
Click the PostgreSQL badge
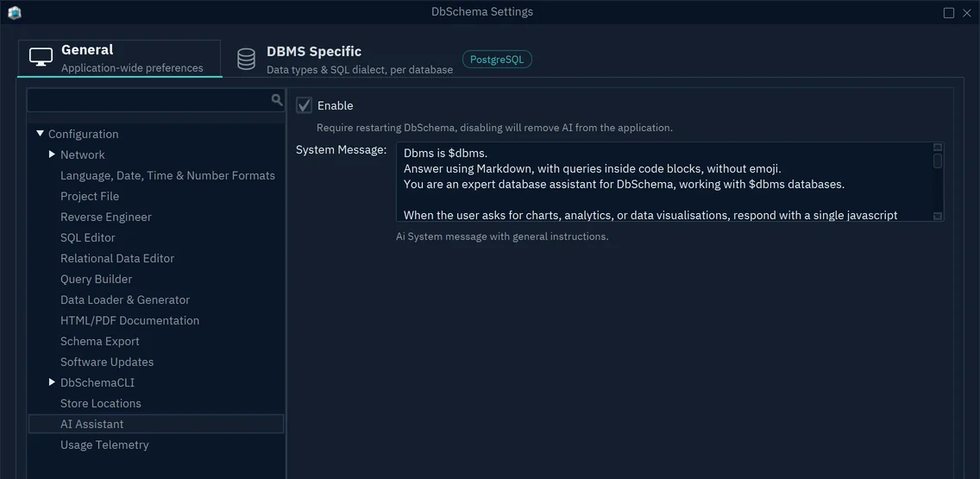(497, 60)
